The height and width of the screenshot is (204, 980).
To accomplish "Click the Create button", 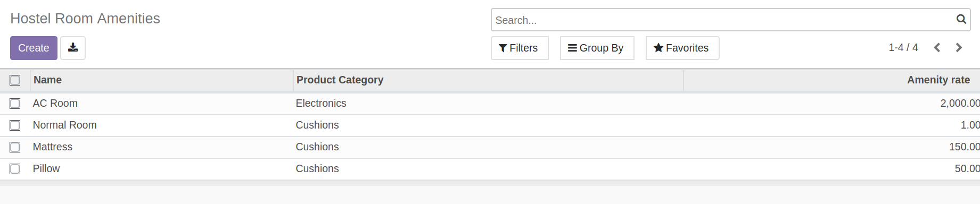I will tap(34, 48).
